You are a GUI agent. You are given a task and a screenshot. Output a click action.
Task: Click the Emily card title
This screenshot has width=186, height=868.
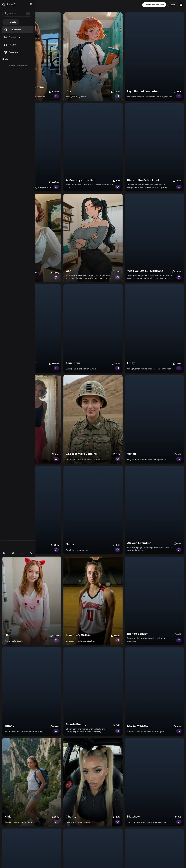(131, 363)
